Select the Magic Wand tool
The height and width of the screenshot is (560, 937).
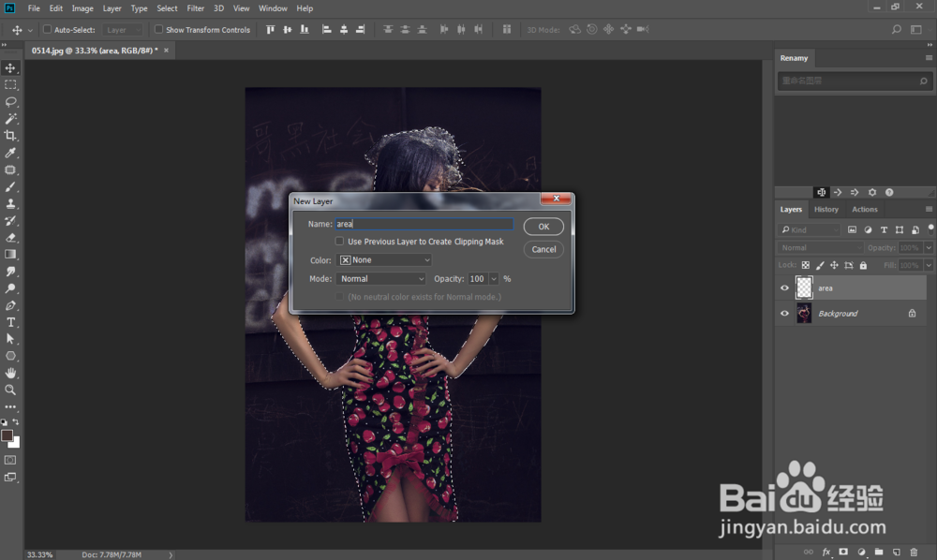tap(10, 119)
